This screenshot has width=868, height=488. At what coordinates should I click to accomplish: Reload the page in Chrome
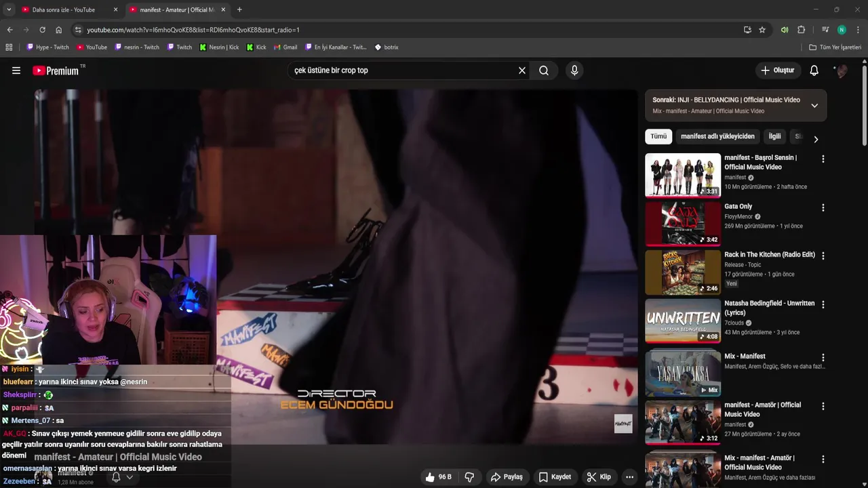42,30
